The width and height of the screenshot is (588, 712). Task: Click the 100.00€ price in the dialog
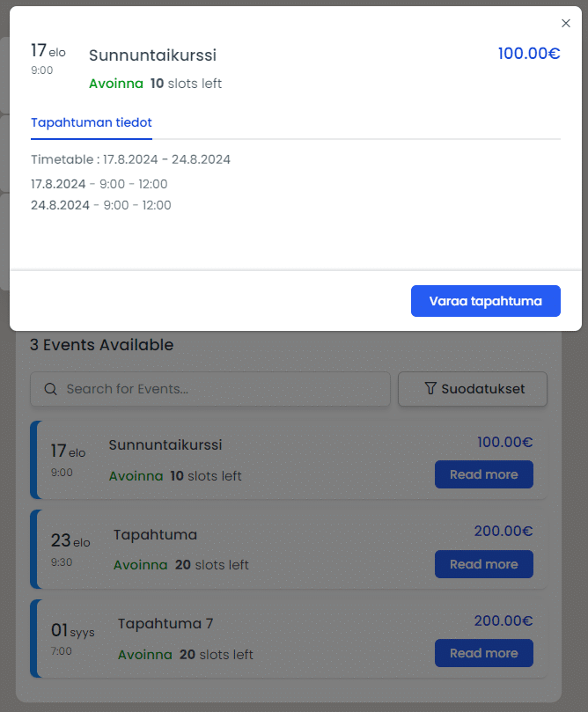(x=528, y=53)
